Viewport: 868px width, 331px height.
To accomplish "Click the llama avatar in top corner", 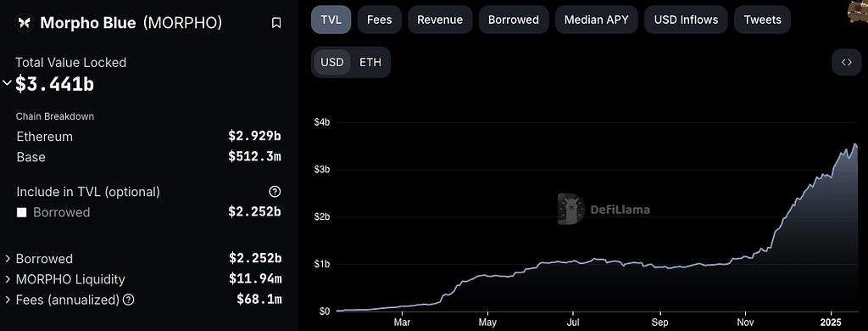I will click(x=858, y=11).
